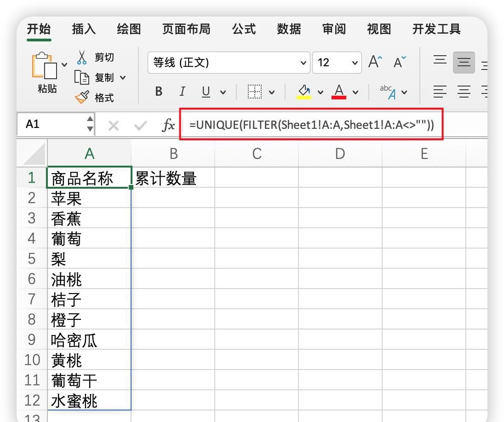Click the Paste clipboard icon
The width and height of the screenshot is (504, 422).
coord(44,65)
